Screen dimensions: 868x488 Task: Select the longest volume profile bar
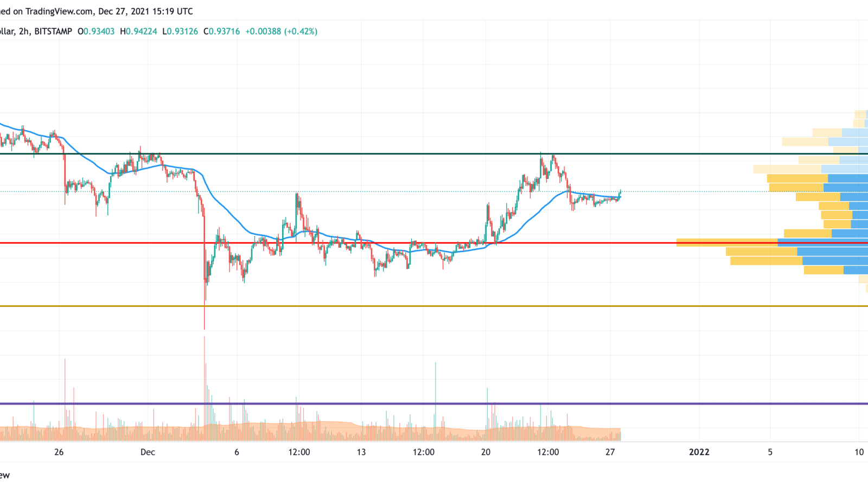(x=772, y=242)
